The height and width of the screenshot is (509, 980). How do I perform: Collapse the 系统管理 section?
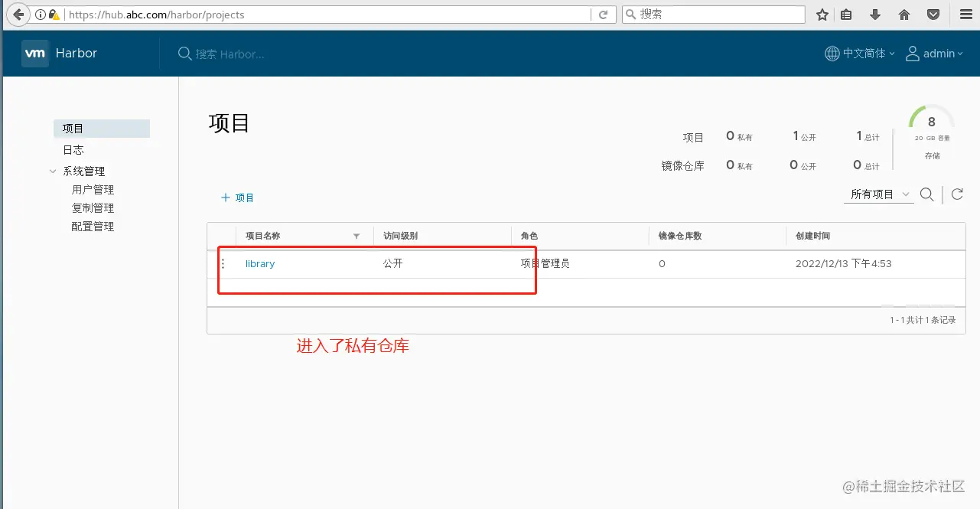[51, 171]
